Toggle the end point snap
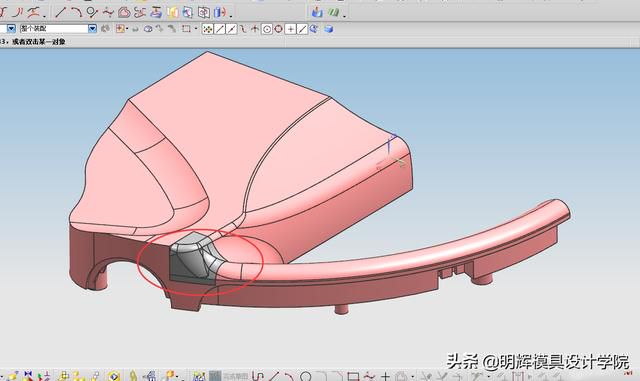The width and height of the screenshot is (640, 381). [x=220, y=29]
